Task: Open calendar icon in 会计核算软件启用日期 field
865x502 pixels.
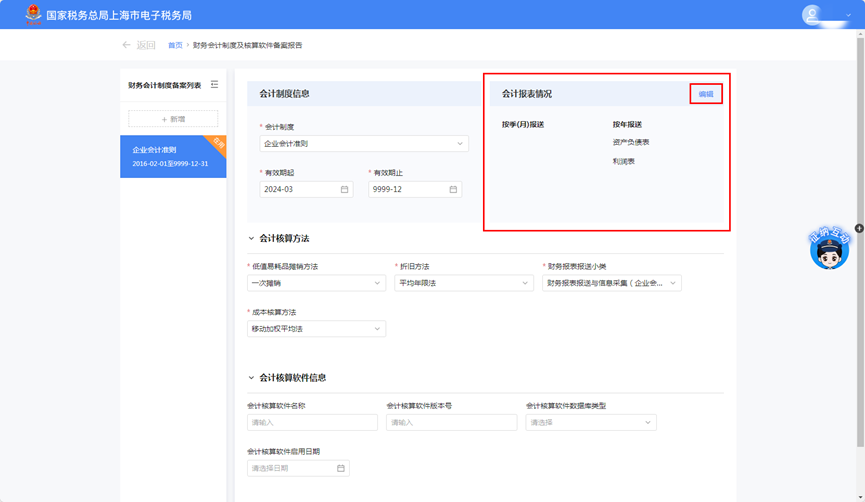Action: tap(341, 468)
